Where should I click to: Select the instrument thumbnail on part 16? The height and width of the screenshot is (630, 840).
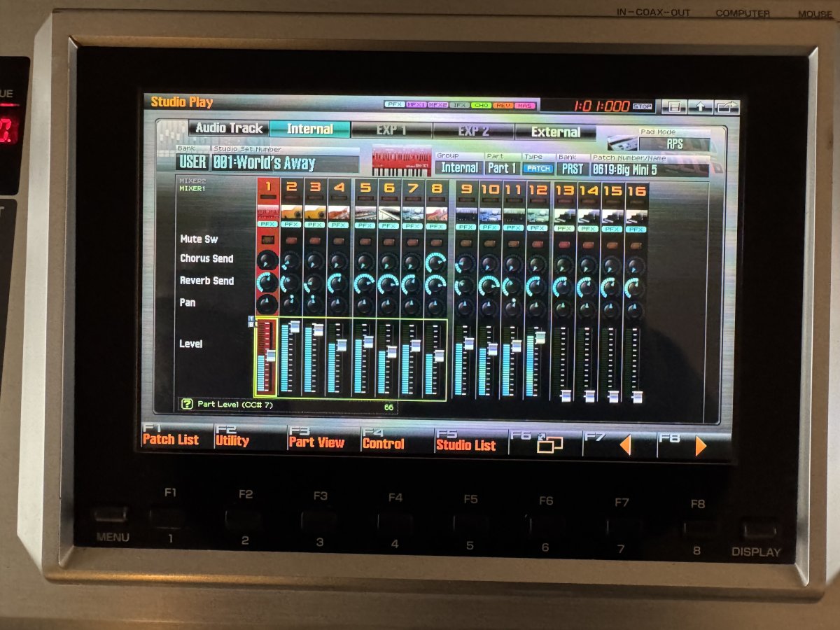(x=636, y=216)
